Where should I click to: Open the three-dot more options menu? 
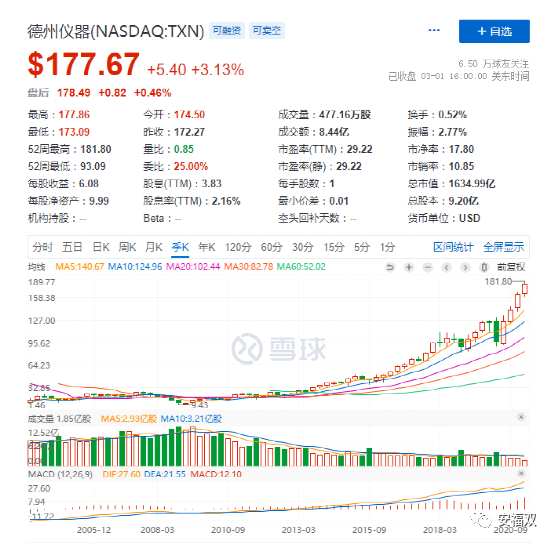434,30
